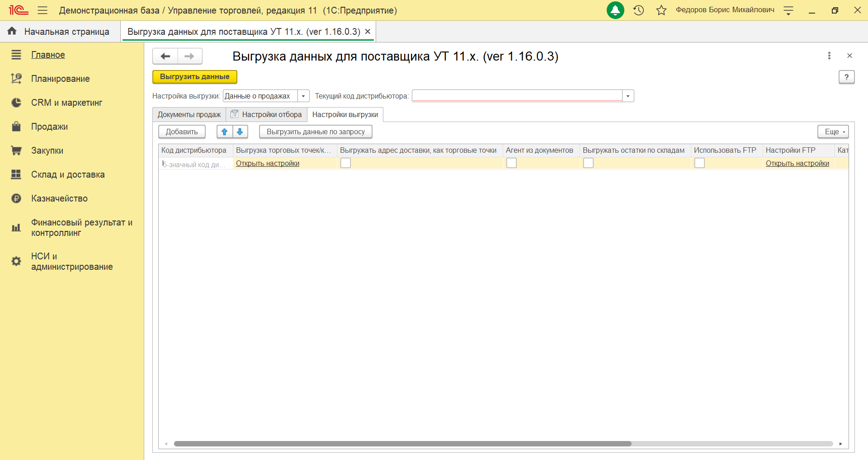868x460 pixels.
Task: Select Настройки выгрузки tab
Action: click(x=345, y=114)
